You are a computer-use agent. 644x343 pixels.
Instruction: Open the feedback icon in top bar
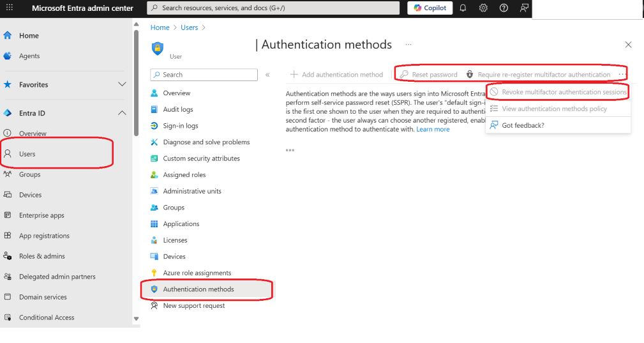pyautogui.click(x=524, y=8)
